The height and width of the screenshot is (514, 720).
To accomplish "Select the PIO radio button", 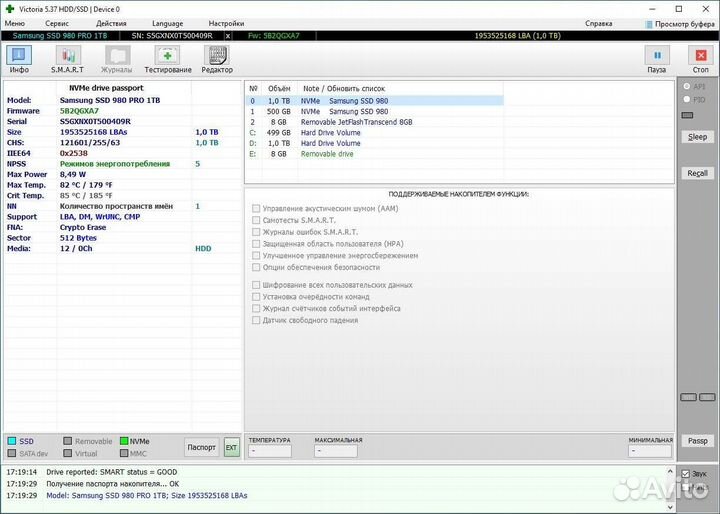I will (686, 100).
